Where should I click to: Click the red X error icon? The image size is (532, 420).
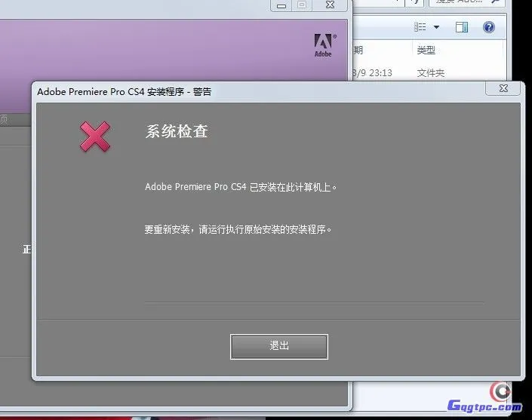95,136
